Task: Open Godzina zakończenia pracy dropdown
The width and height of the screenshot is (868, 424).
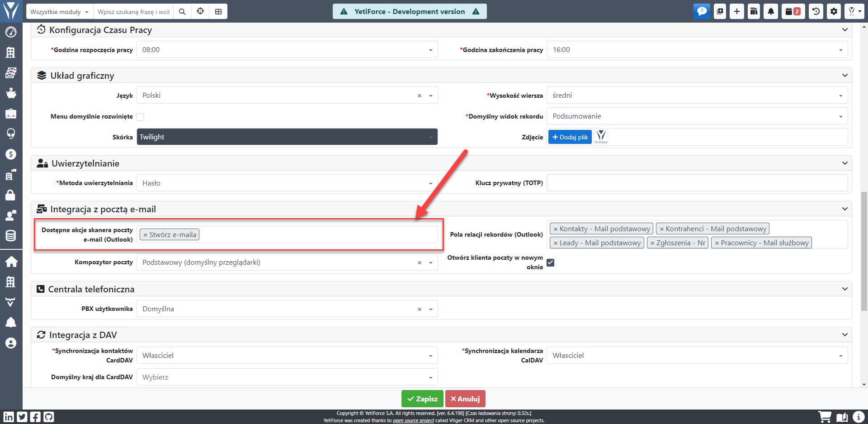Action: coord(697,50)
